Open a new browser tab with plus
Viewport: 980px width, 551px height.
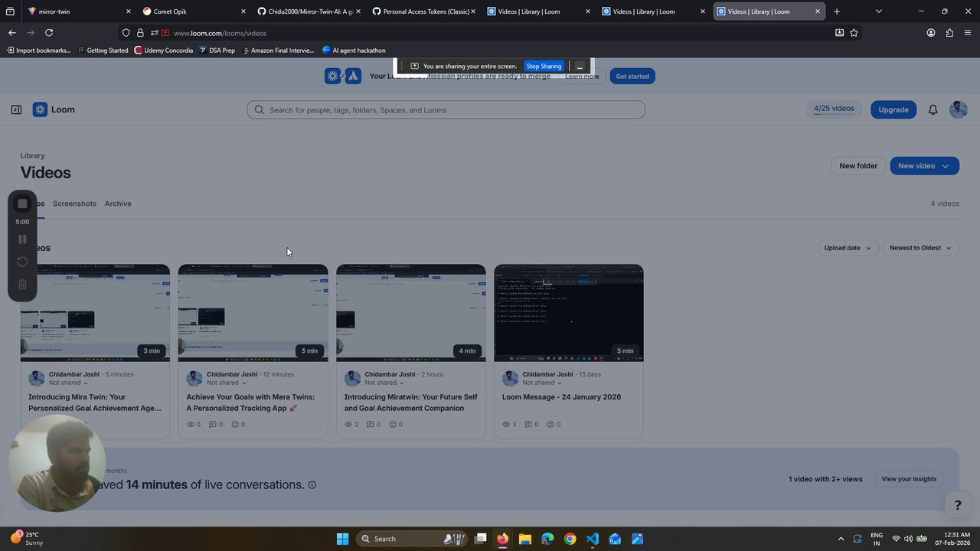click(x=837, y=11)
